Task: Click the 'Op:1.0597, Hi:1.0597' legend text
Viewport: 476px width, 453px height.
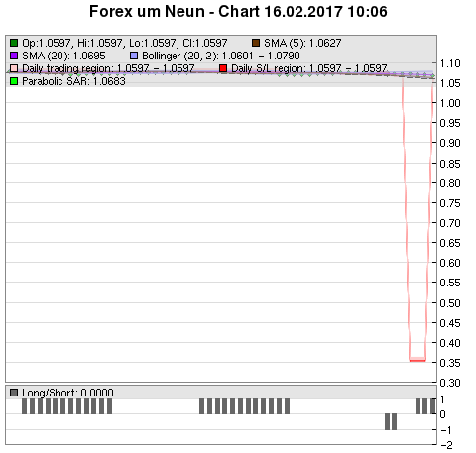Action: tap(72, 43)
